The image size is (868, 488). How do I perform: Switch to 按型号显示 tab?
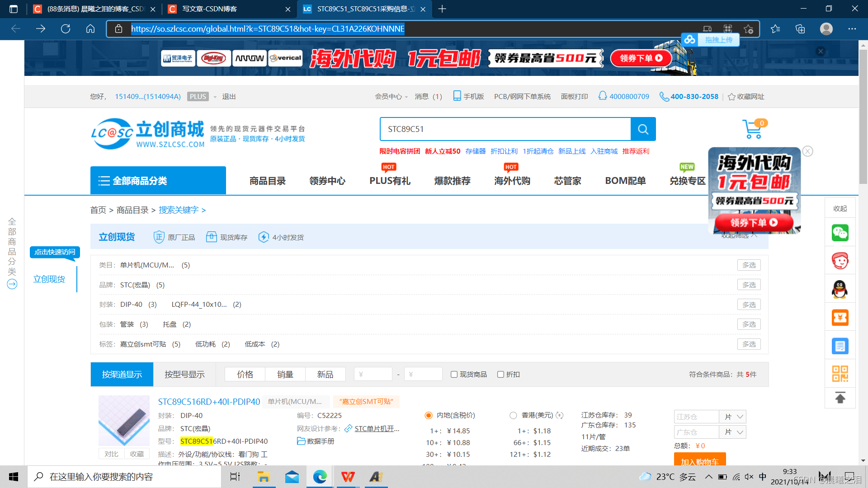click(x=184, y=374)
